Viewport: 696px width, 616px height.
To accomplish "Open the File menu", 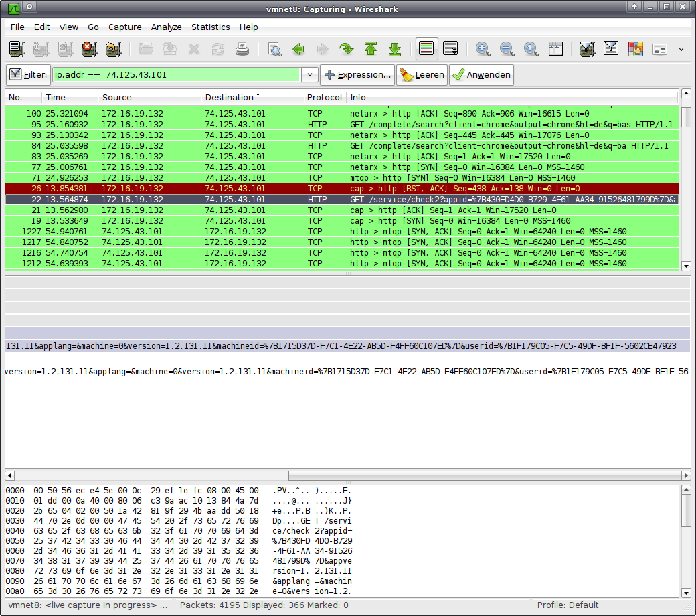I will click(x=17, y=27).
